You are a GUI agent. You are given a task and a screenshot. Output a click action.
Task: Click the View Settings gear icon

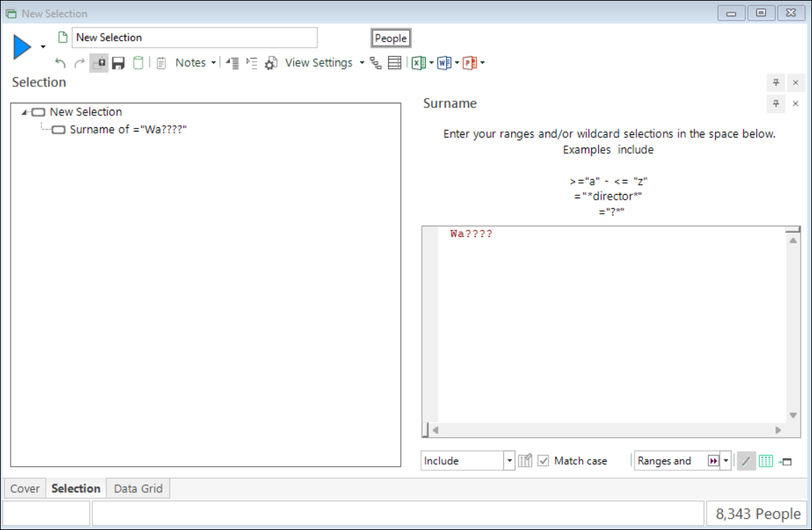pos(271,63)
